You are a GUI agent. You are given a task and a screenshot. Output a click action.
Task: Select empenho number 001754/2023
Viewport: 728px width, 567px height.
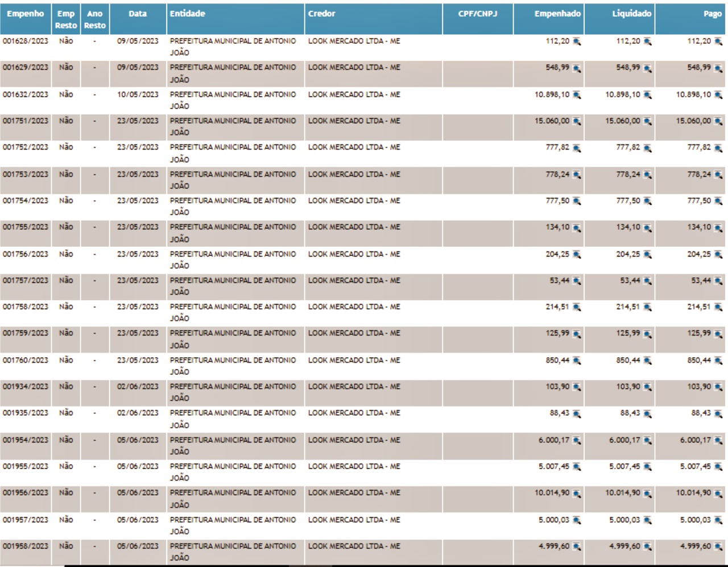pyautogui.click(x=26, y=200)
